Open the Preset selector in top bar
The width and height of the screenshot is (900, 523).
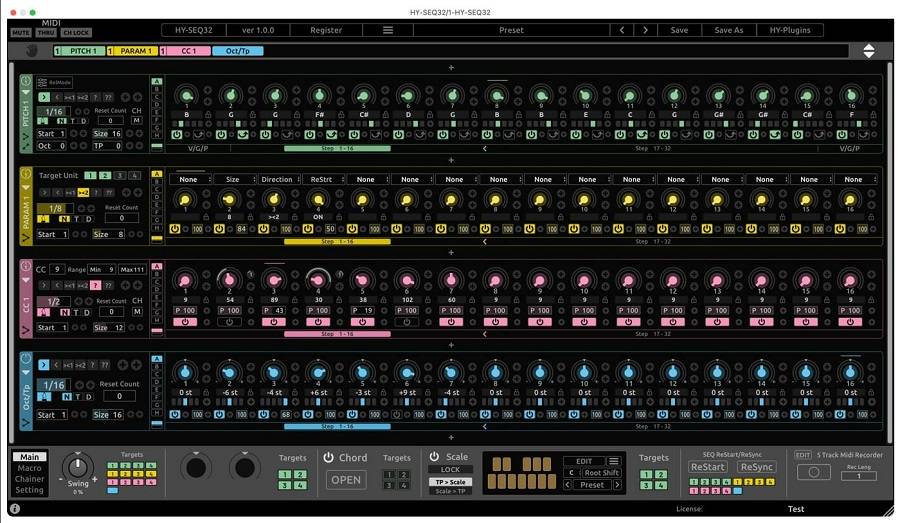point(510,30)
